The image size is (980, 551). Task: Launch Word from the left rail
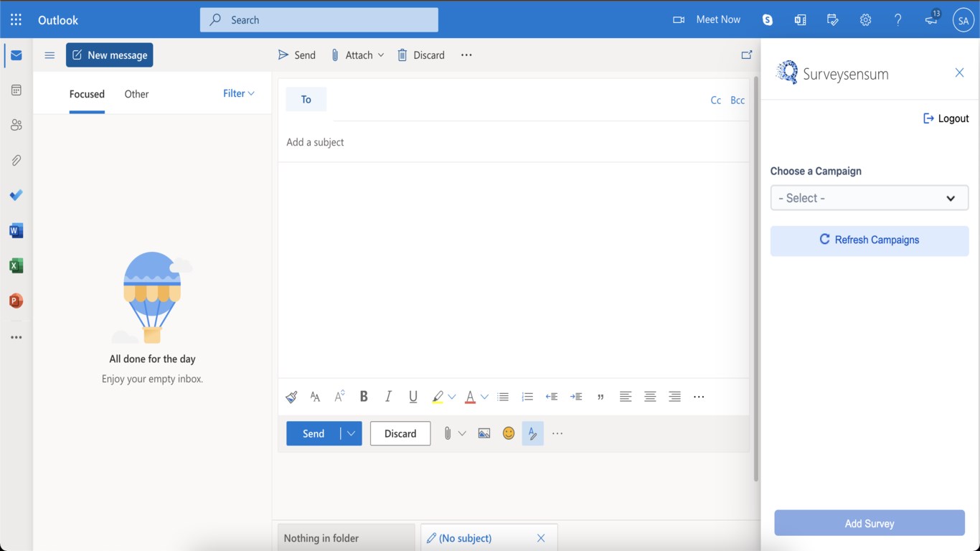(x=16, y=230)
